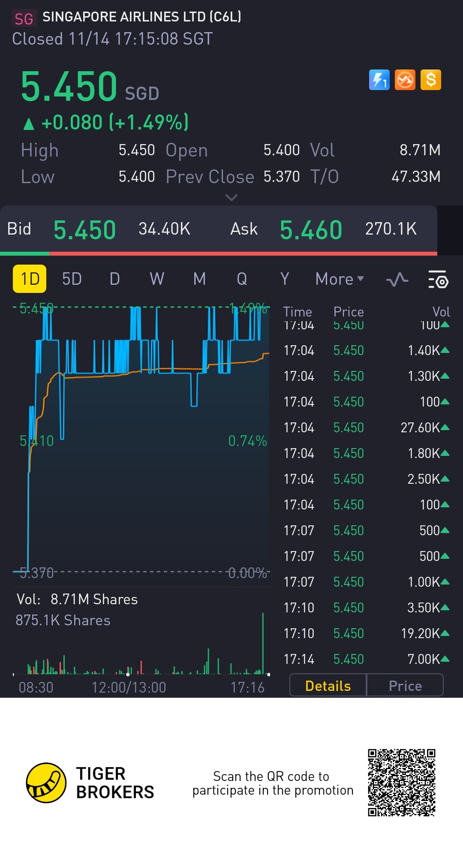This screenshot has width=463, height=868.
Task: Expand quote details with down chevron
Action: [x=231, y=198]
